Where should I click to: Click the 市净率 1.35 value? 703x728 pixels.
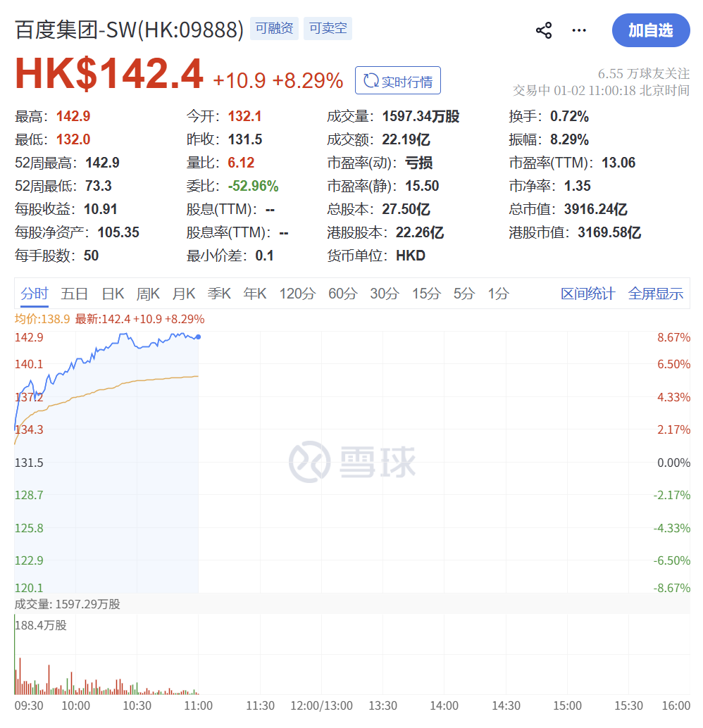point(577,186)
